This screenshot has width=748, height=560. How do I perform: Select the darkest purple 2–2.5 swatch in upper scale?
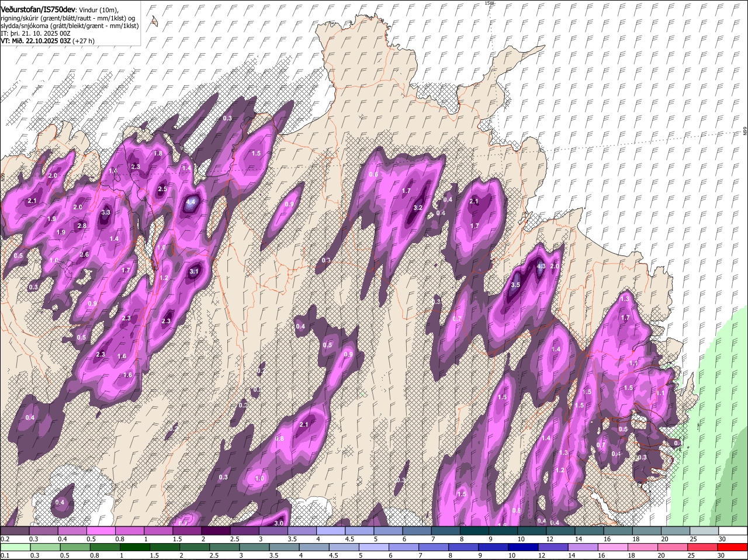pos(216,531)
